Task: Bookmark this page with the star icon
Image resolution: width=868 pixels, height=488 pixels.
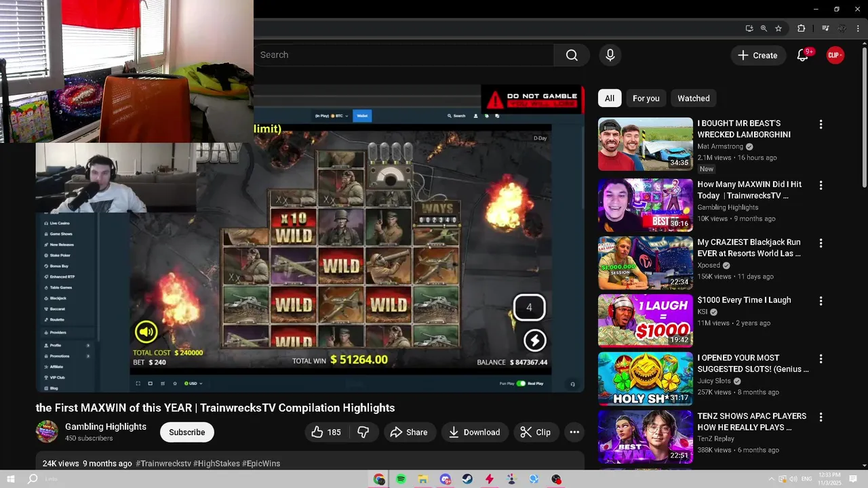Action: coord(778,28)
